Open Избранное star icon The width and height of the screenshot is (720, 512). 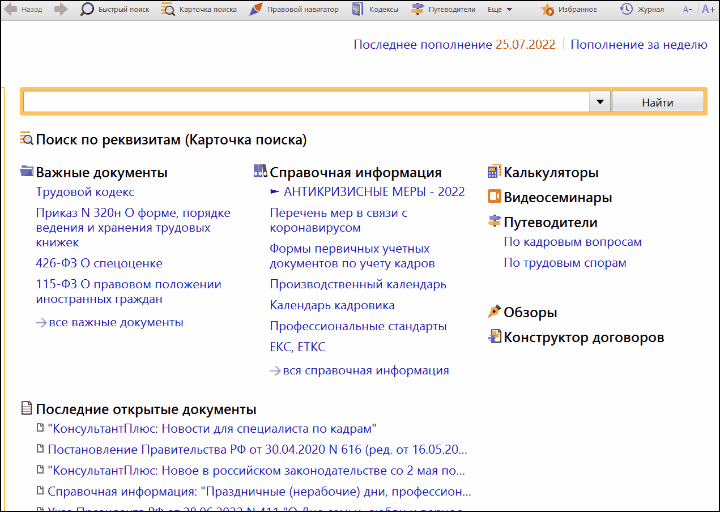pyautogui.click(x=547, y=10)
